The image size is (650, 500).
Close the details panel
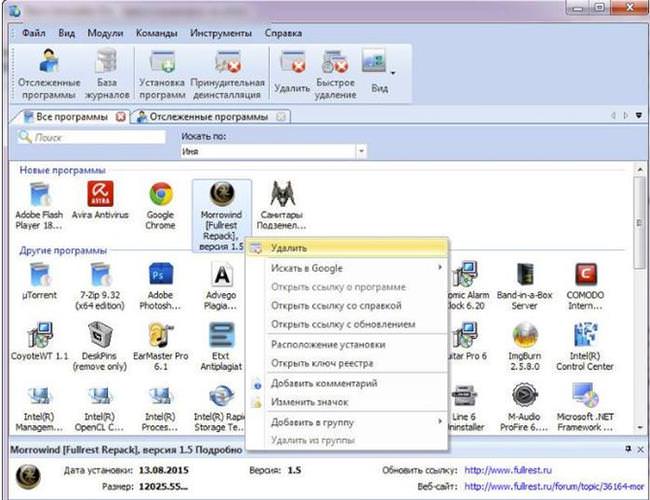(640, 449)
